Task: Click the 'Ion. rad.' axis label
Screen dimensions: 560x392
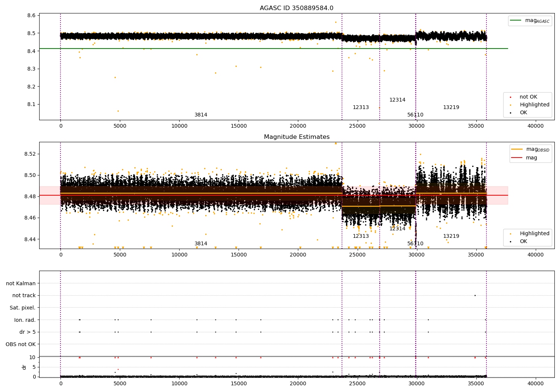Action: (25, 320)
